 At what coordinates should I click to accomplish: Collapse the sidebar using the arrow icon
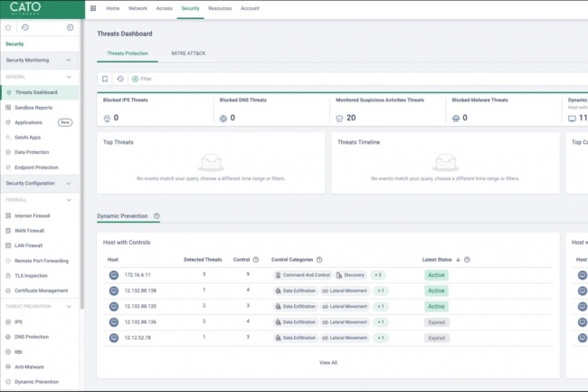71,27
